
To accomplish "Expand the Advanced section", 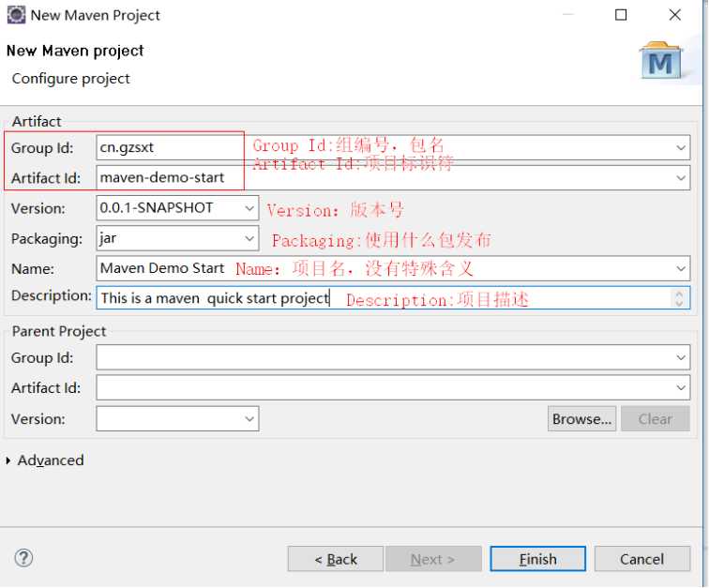I will point(8,460).
